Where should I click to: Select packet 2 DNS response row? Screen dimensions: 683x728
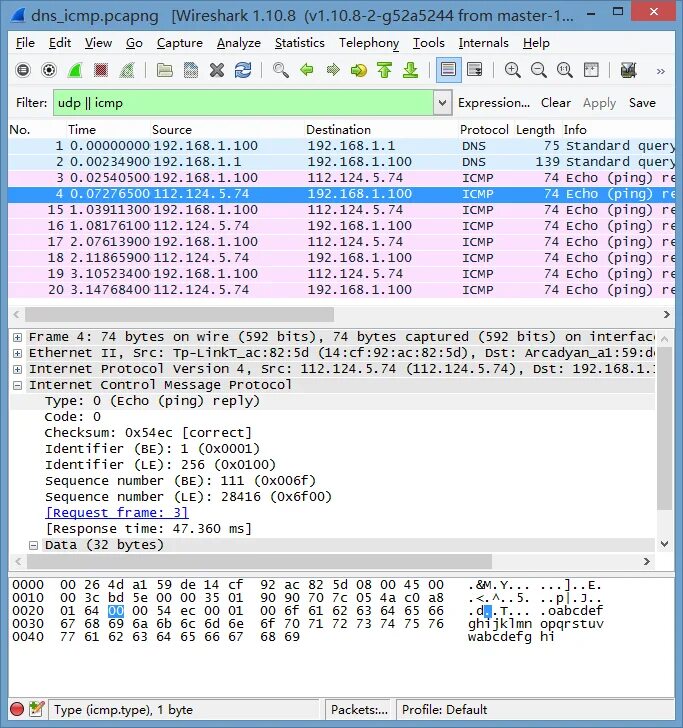[x=341, y=162]
